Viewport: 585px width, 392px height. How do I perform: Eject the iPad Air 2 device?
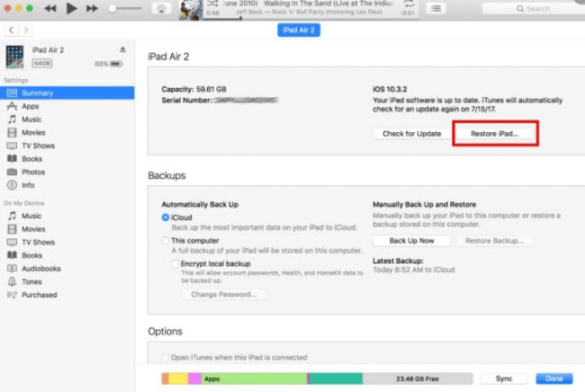tap(122, 49)
